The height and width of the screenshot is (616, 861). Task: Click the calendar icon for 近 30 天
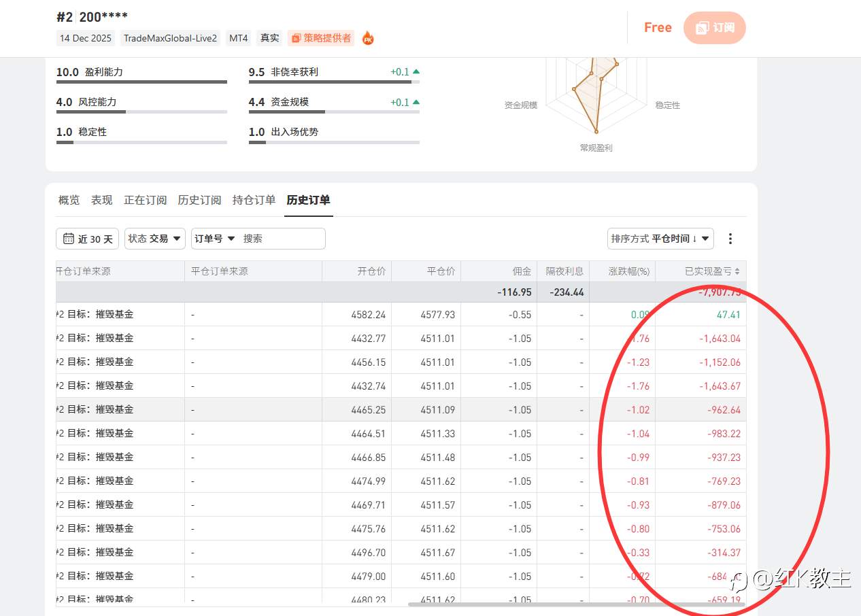[69, 239]
